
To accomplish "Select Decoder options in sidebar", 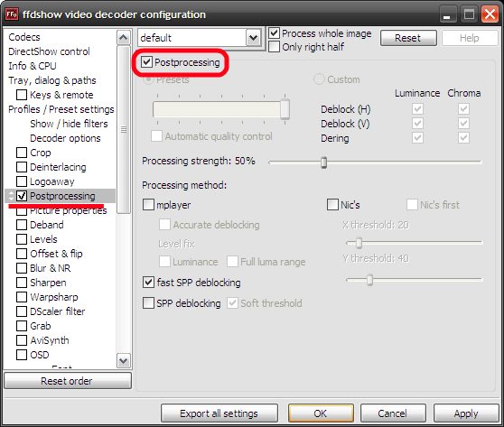I will (x=65, y=138).
